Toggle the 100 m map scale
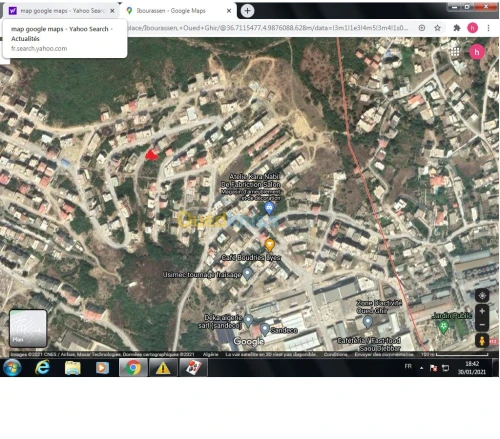 coord(455,354)
